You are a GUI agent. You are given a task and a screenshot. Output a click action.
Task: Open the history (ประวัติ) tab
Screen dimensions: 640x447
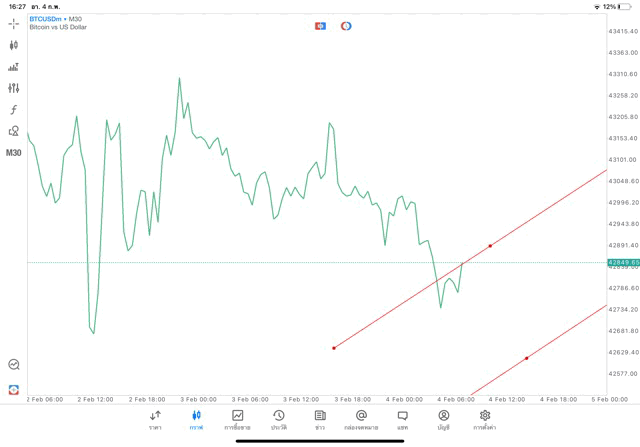pyautogui.click(x=278, y=419)
